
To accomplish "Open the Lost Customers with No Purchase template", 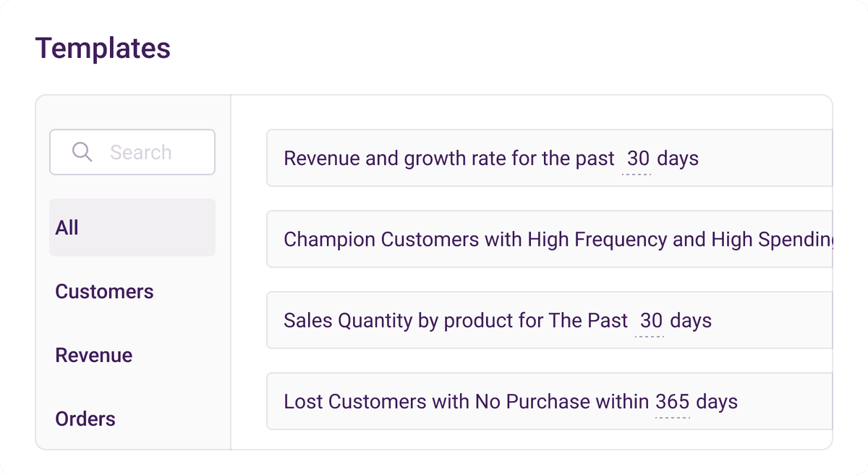I will [x=469, y=402].
